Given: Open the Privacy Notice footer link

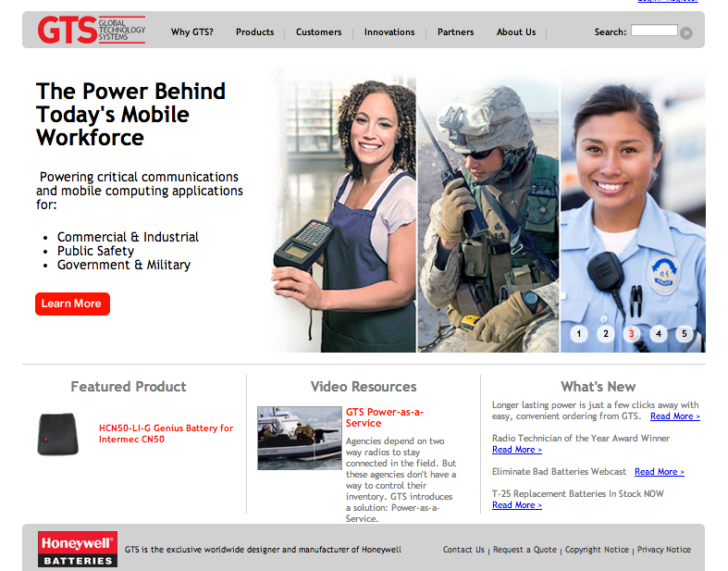Looking at the screenshot, I should pyautogui.click(x=664, y=550).
